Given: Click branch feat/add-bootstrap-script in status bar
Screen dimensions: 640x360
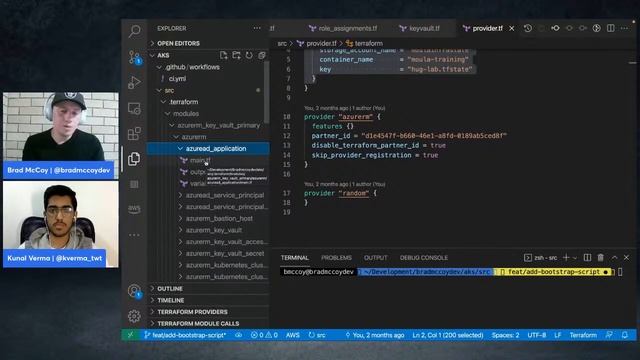Looking at the screenshot, I should (x=185, y=335).
